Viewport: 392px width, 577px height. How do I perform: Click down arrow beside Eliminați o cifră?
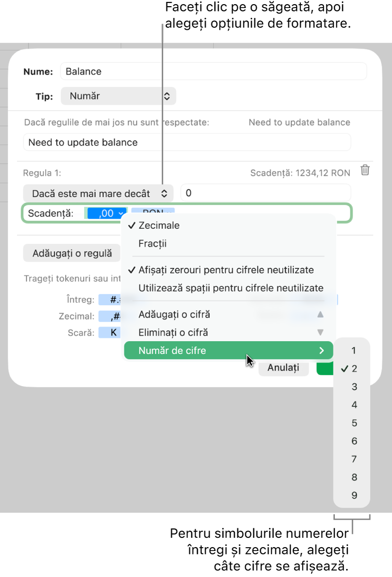point(321,332)
